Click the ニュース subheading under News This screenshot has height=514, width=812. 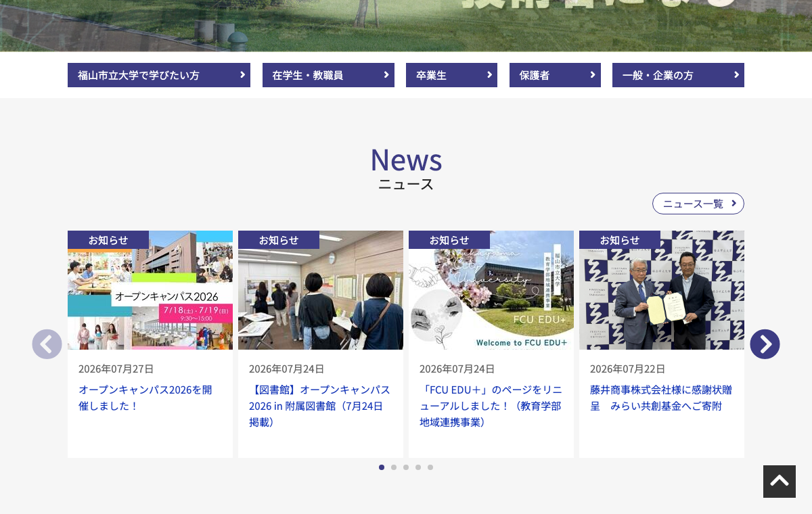[x=406, y=184]
